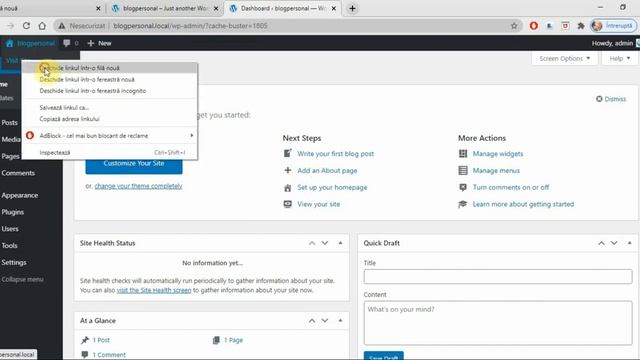
Task: Choose Deschide linkul într-o fereastră incognito
Action: point(110,91)
